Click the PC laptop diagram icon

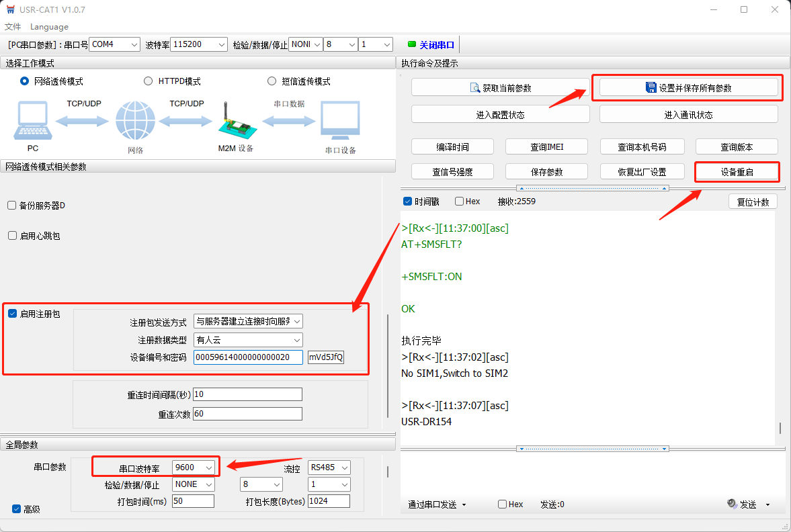pyautogui.click(x=32, y=121)
